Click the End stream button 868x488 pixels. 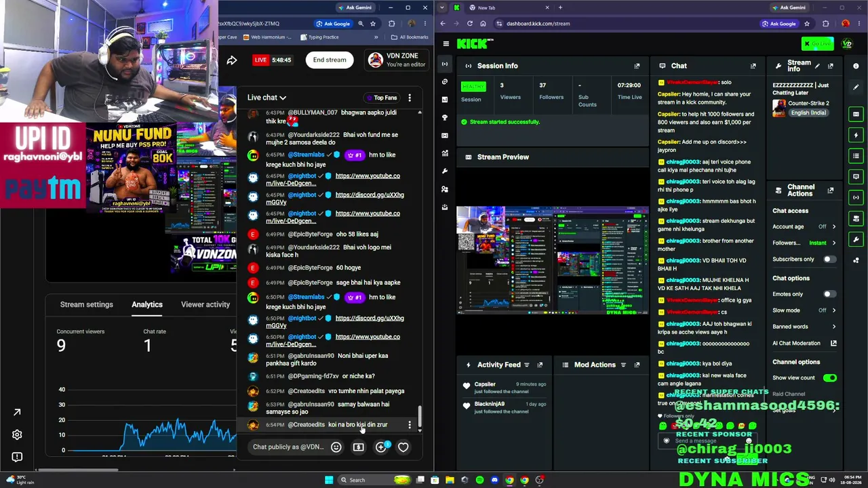pos(330,60)
